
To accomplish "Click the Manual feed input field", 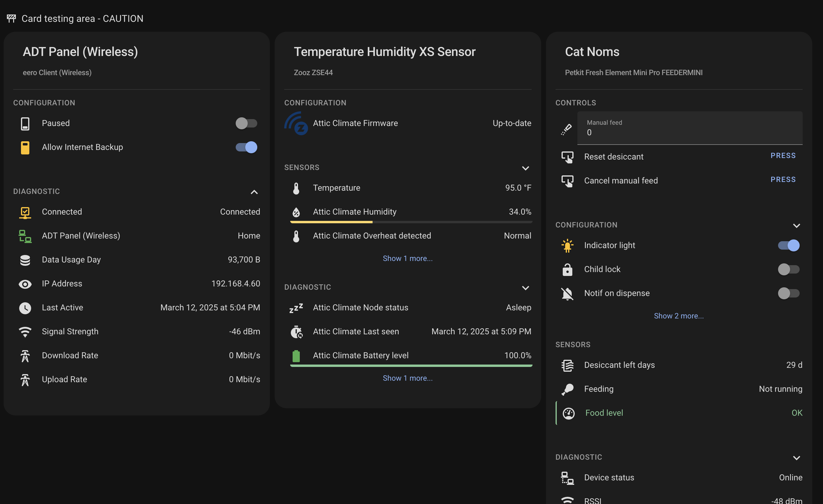I will pos(690,128).
